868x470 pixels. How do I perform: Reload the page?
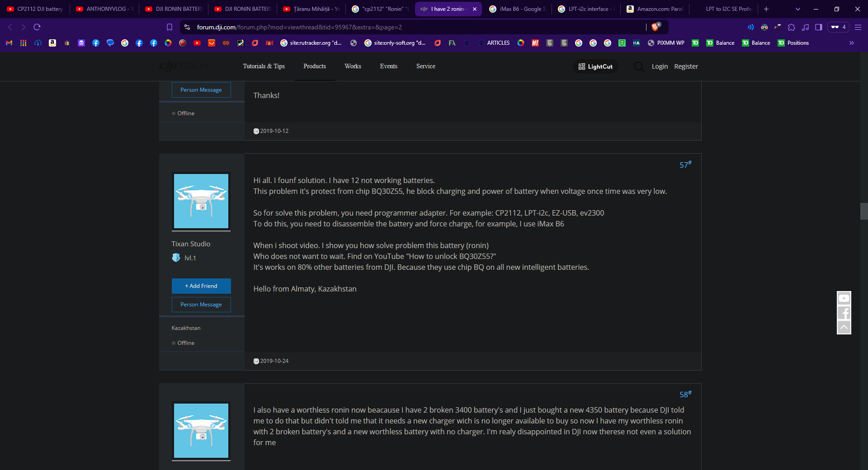[x=37, y=27]
